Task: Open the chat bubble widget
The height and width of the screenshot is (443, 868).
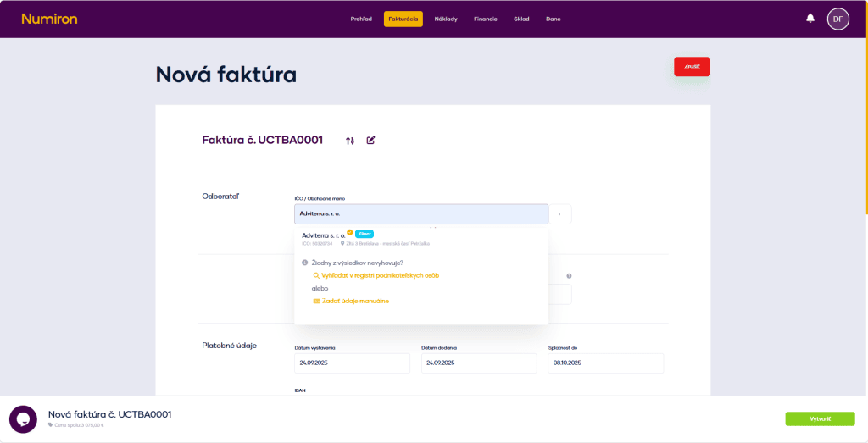Action: point(23,419)
